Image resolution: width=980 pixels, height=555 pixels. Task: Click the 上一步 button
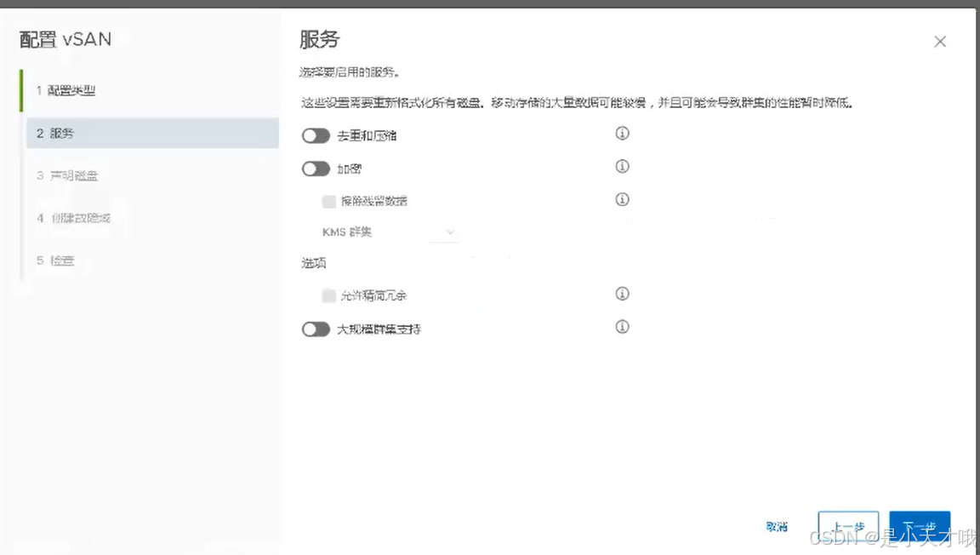(848, 527)
